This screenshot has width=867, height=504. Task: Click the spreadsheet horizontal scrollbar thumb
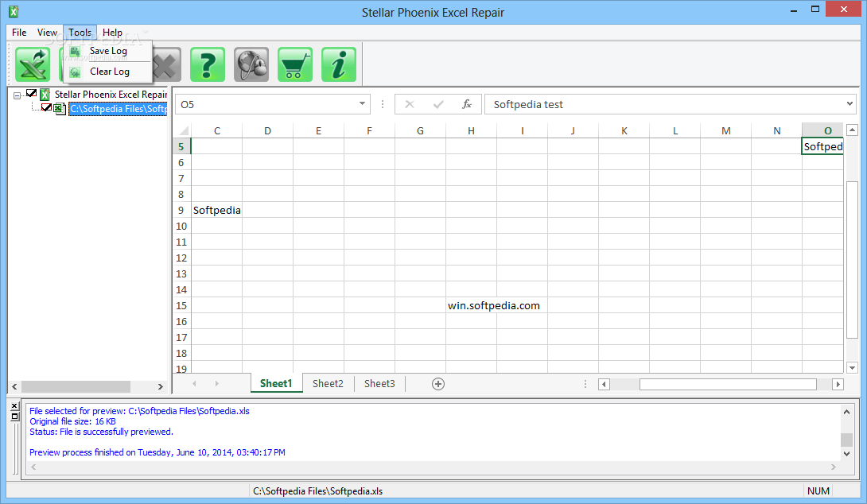click(x=728, y=384)
